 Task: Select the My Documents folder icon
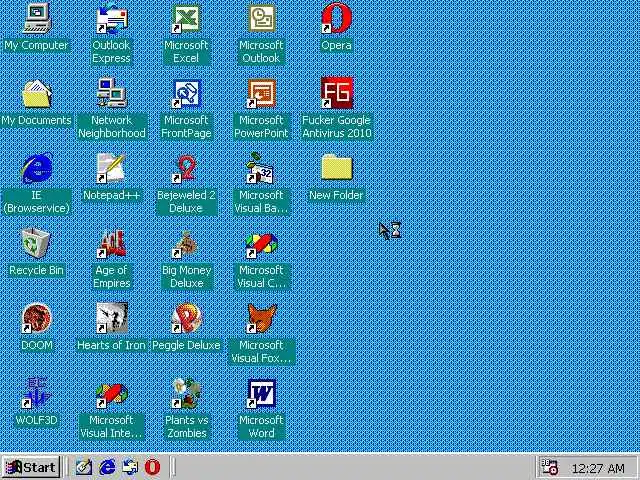(x=37, y=93)
